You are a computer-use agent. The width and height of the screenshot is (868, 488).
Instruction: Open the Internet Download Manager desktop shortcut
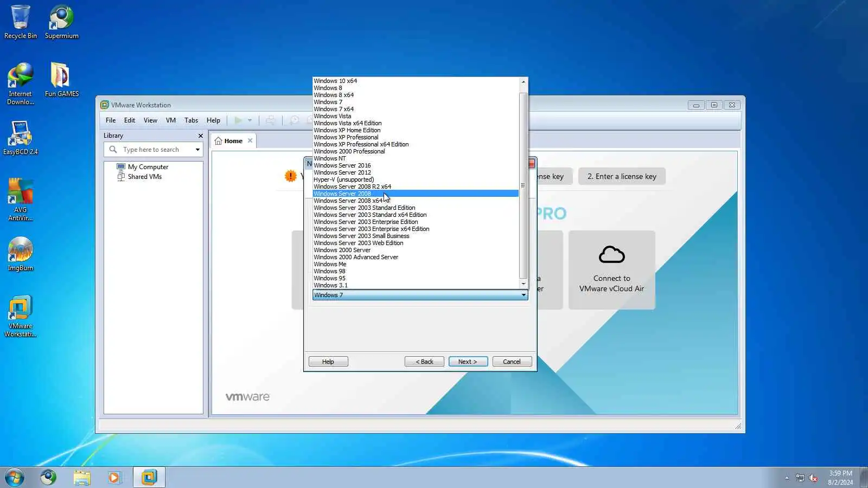pyautogui.click(x=21, y=84)
